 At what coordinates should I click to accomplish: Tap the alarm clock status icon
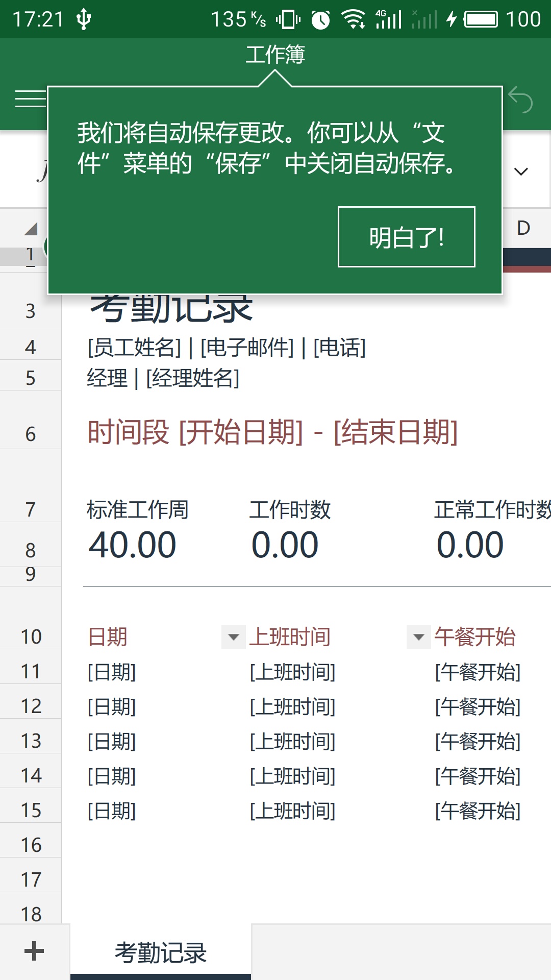[320, 20]
